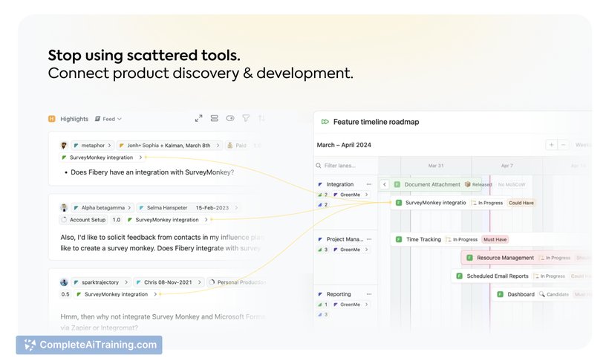Click the Account Setup status chip
This screenshot has height=364, width=609.
coord(83,219)
